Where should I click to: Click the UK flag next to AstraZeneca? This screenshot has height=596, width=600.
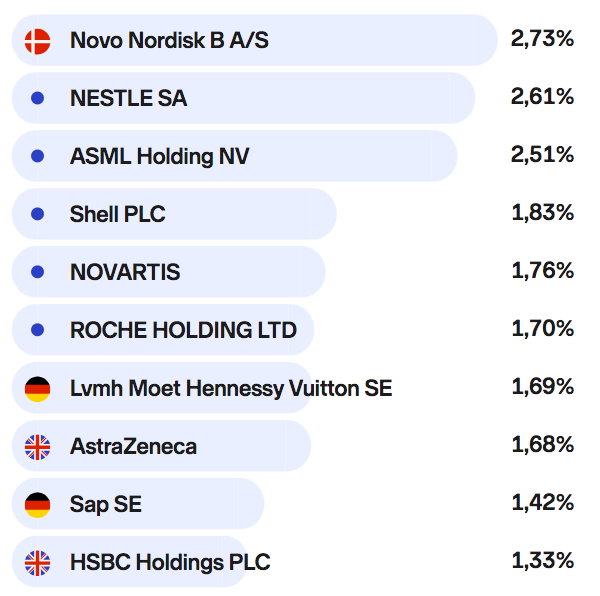click(37, 446)
